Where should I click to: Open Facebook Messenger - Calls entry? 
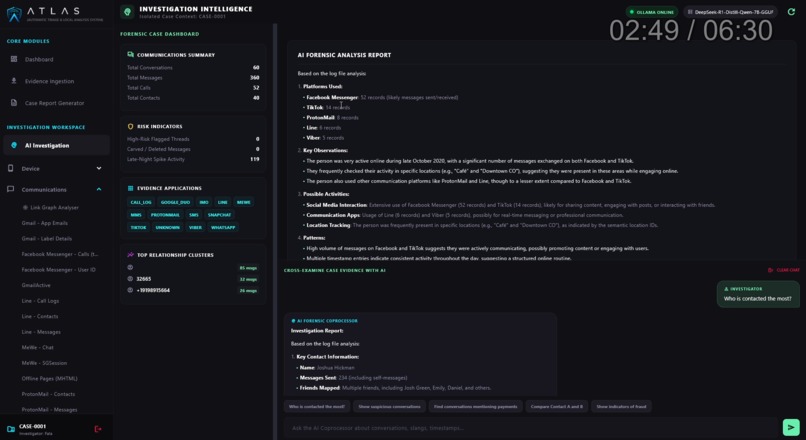pyautogui.click(x=60, y=254)
